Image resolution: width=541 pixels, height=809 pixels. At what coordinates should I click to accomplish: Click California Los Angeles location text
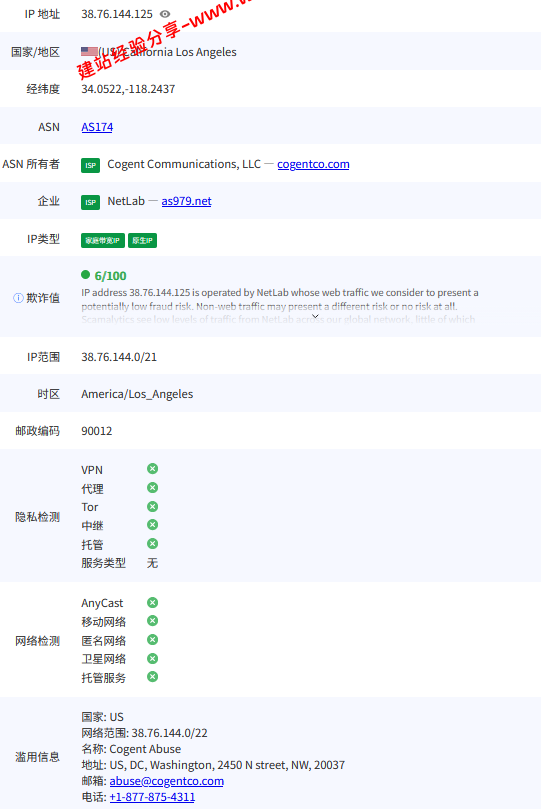point(179,52)
